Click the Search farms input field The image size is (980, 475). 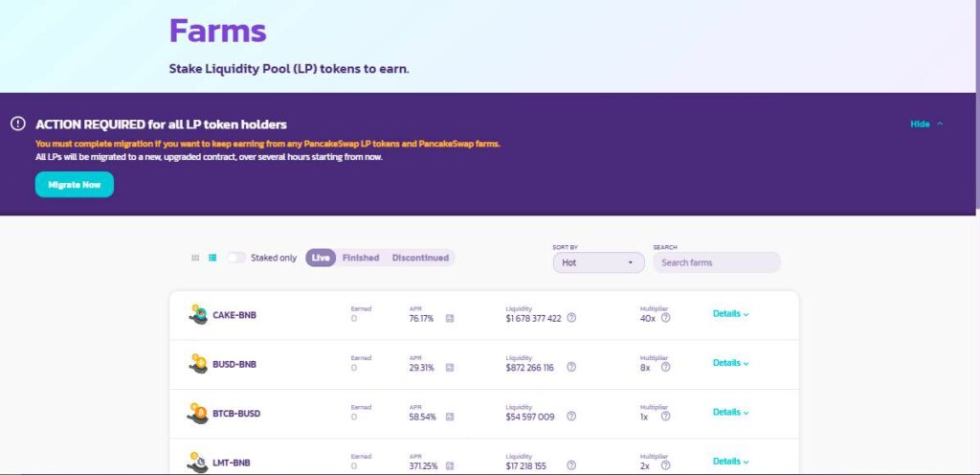(717, 262)
